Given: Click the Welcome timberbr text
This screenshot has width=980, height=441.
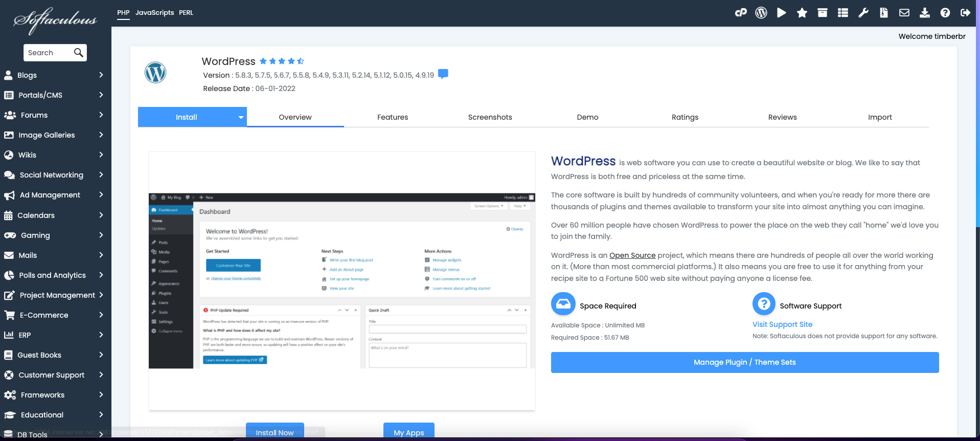Looking at the screenshot, I should (932, 36).
